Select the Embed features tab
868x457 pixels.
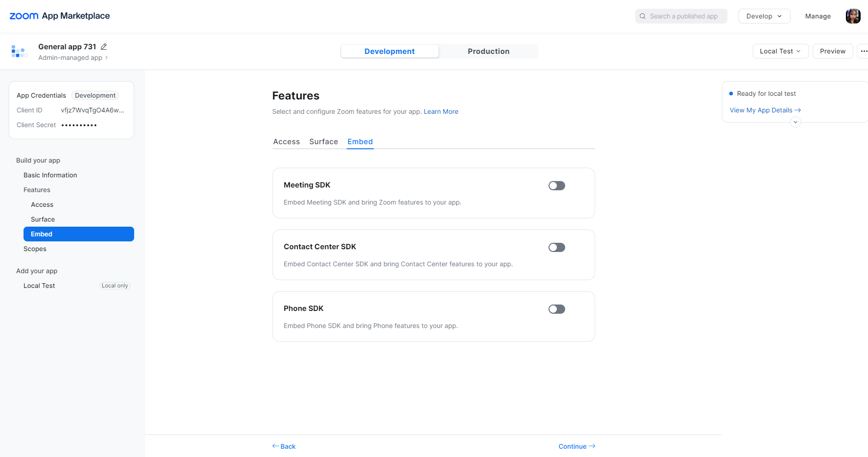(360, 141)
